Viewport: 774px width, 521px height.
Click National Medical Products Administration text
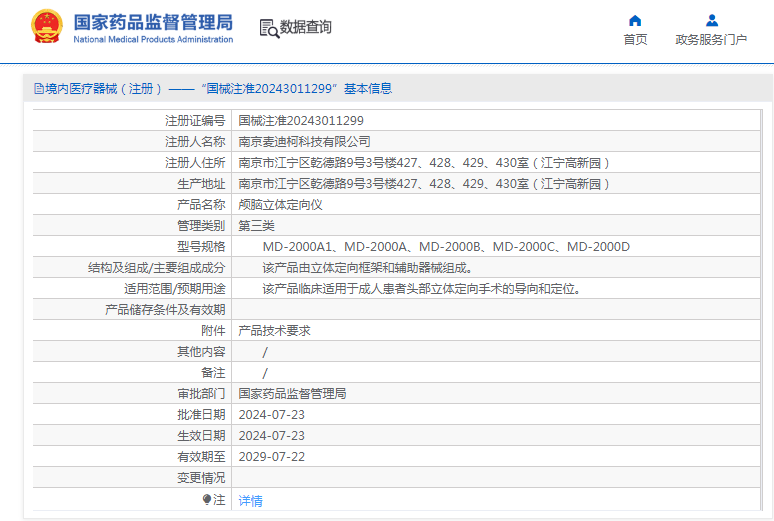(x=153, y=40)
